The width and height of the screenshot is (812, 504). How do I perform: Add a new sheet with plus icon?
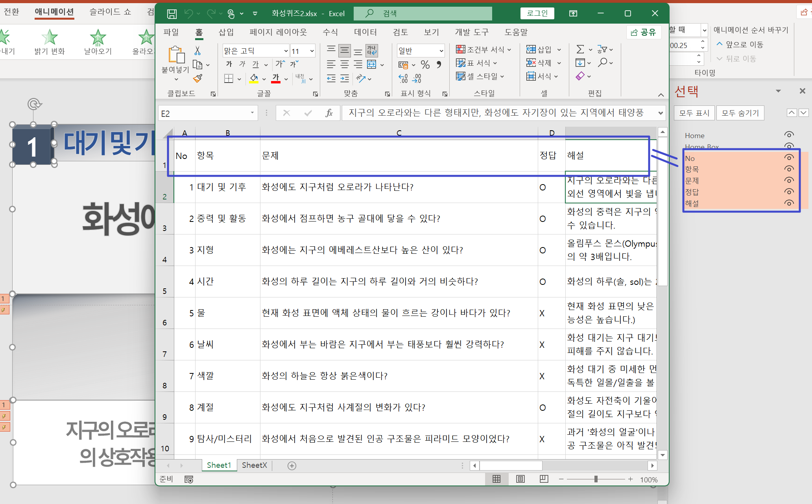tap(292, 465)
